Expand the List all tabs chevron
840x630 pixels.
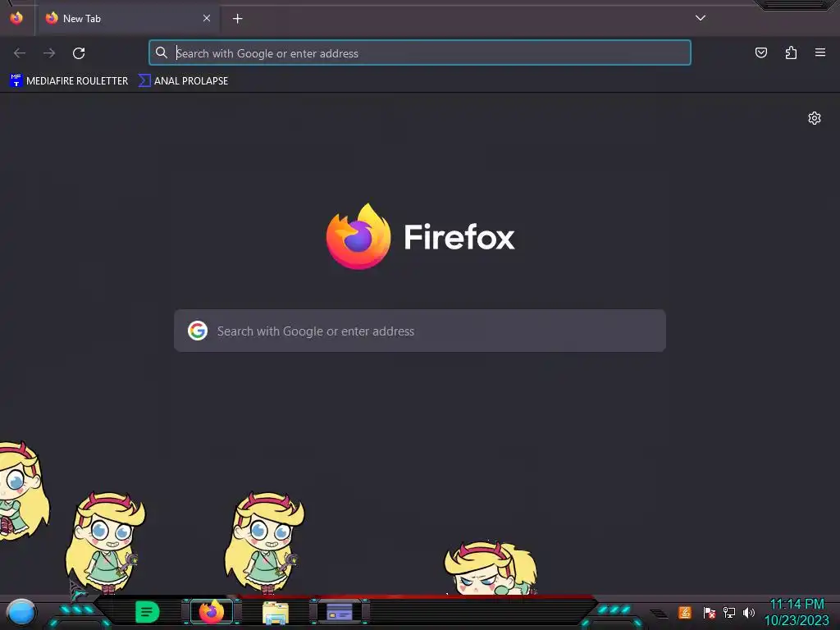[x=701, y=18]
